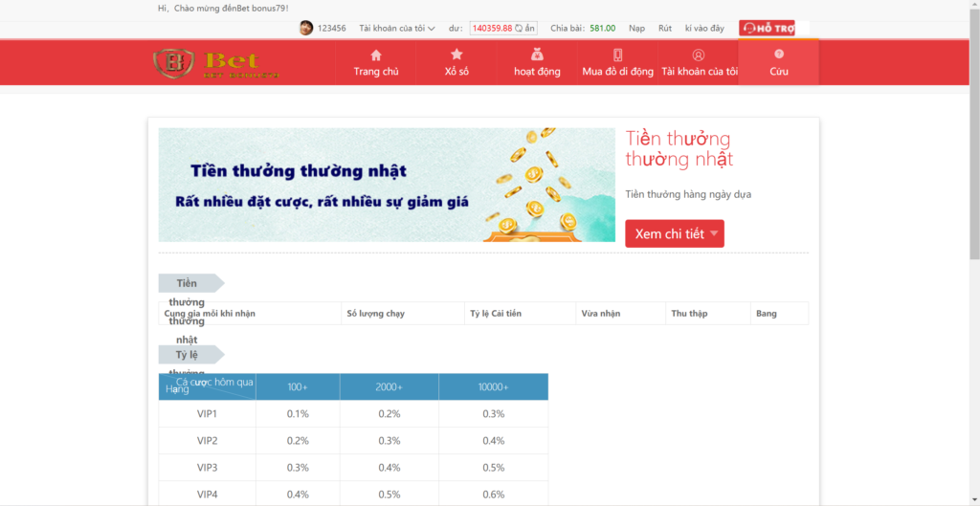Go to the Xổ số lottery section
980x506 pixels.
[457, 63]
